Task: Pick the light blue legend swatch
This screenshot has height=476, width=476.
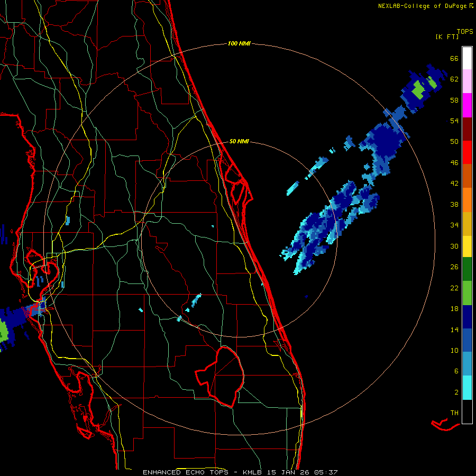Action: click(x=467, y=364)
